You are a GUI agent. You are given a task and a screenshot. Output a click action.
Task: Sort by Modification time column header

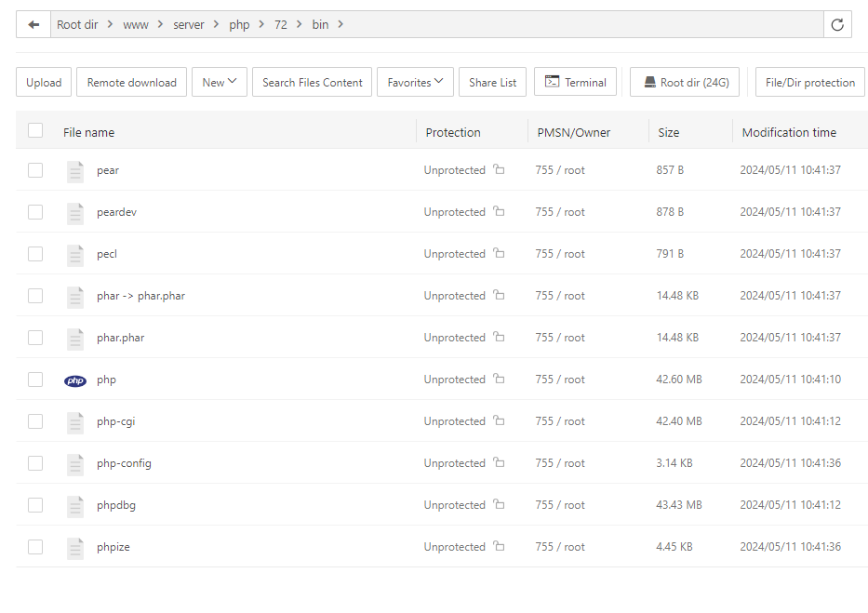[x=789, y=133]
